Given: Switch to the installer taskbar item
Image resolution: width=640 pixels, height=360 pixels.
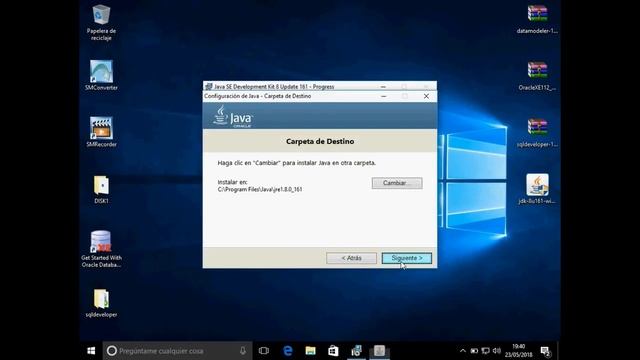Looking at the screenshot, I should (356, 351).
